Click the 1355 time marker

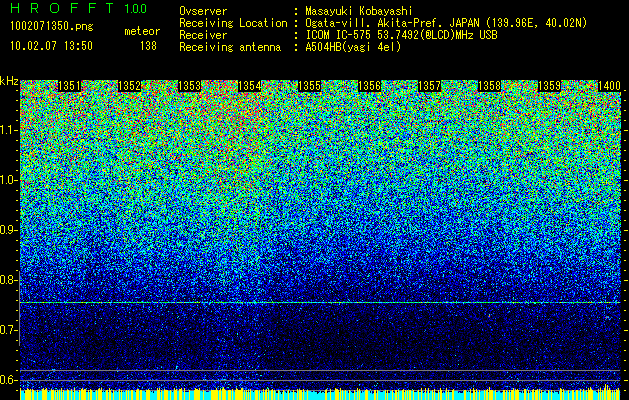pos(309,86)
